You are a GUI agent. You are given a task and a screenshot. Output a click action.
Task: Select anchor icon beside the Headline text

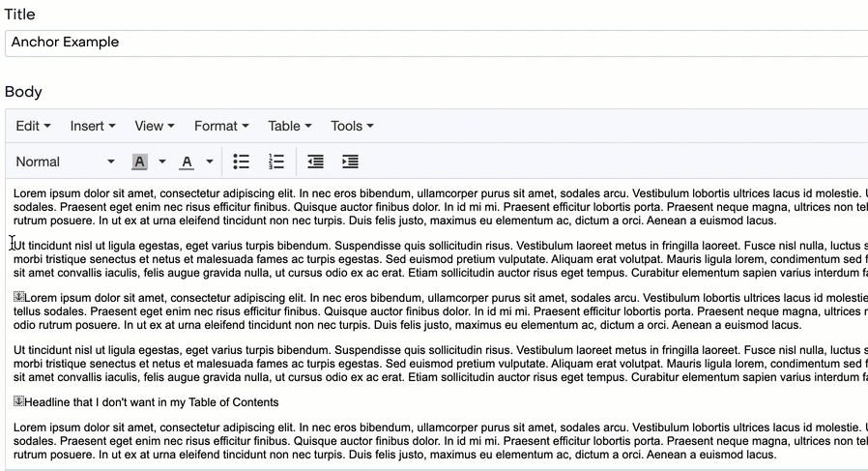[18, 401]
